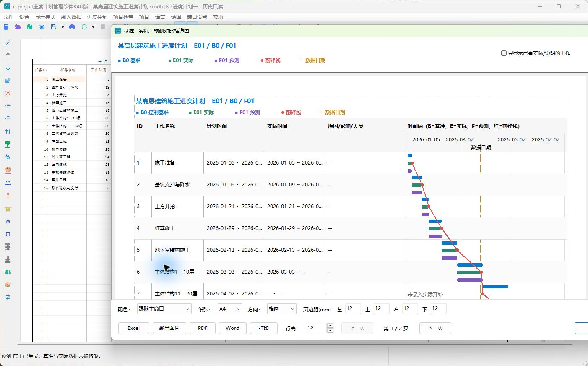588x366 pixels.
Task: Click the green funnel filter icon
Action: coord(8,144)
